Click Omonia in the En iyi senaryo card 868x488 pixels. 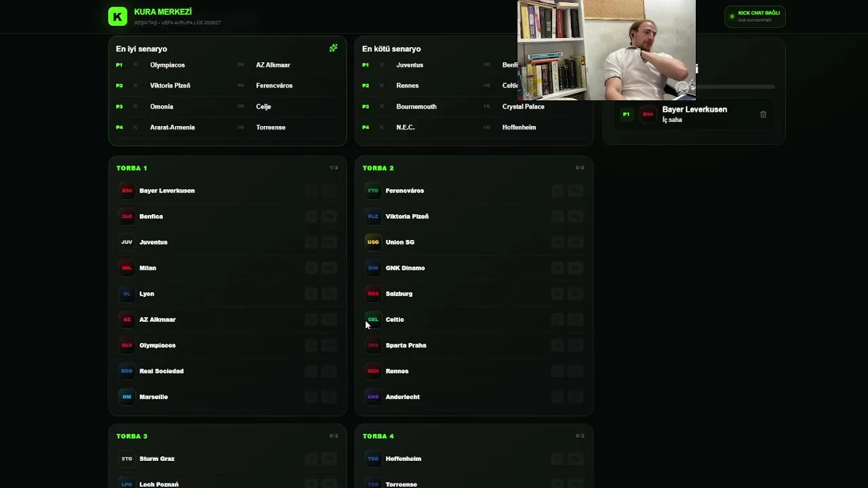tap(161, 106)
